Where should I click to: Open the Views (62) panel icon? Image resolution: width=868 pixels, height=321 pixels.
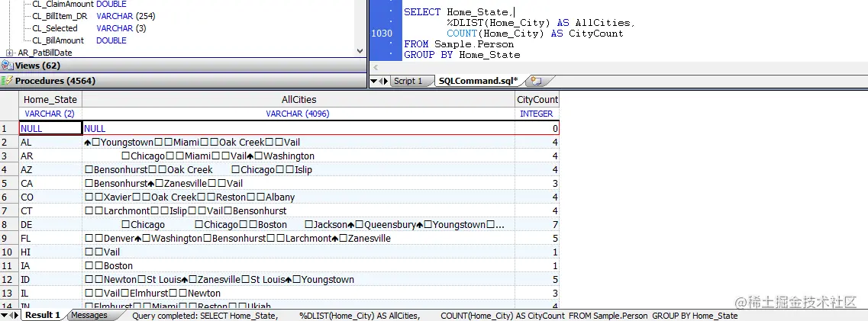coord(7,66)
